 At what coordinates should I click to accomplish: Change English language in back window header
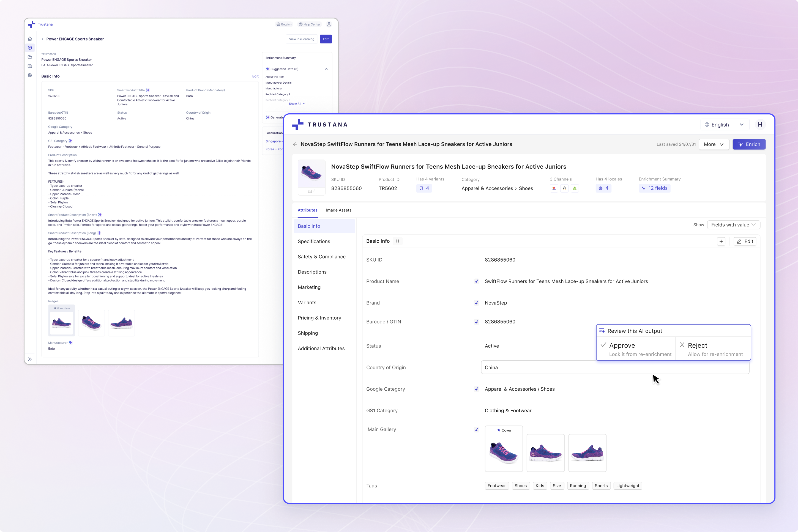(284, 24)
